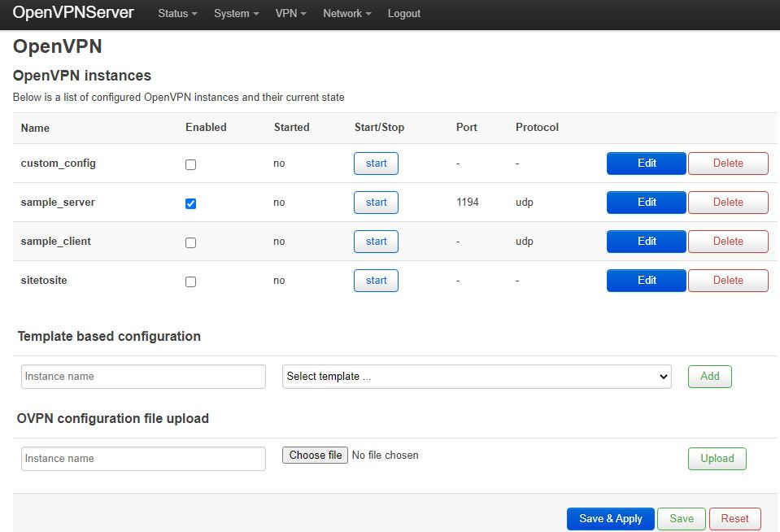Edit the sample_server instance
The width and height of the screenshot is (780, 532).
pyautogui.click(x=646, y=203)
